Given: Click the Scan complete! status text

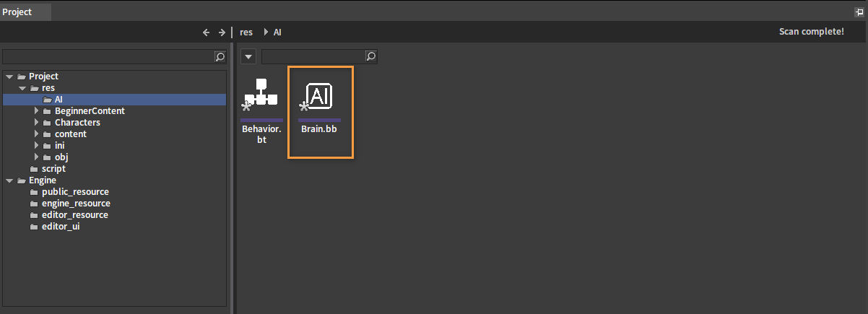Looking at the screenshot, I should [x=811, y=32].
